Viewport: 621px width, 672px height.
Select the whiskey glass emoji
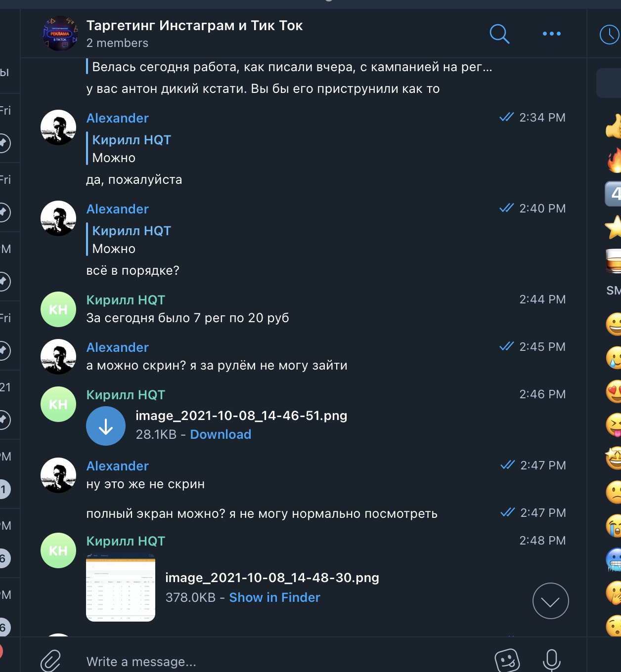(614, 260)
